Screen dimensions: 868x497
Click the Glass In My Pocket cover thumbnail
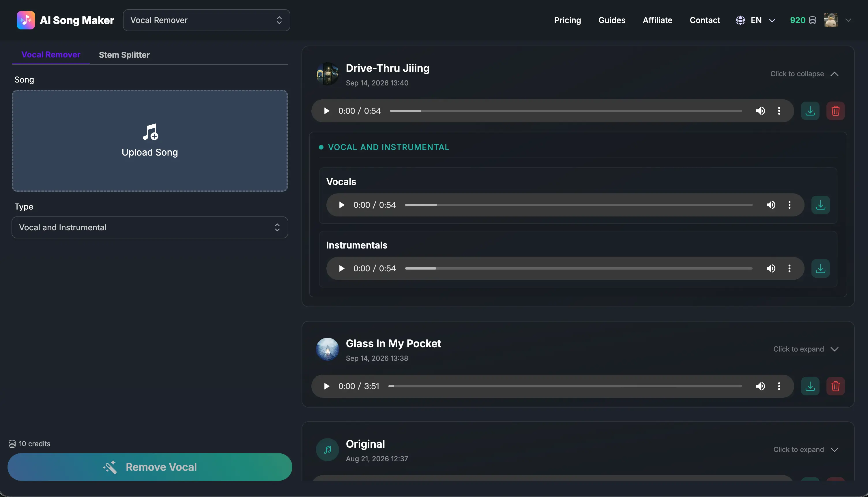(328, 349)
